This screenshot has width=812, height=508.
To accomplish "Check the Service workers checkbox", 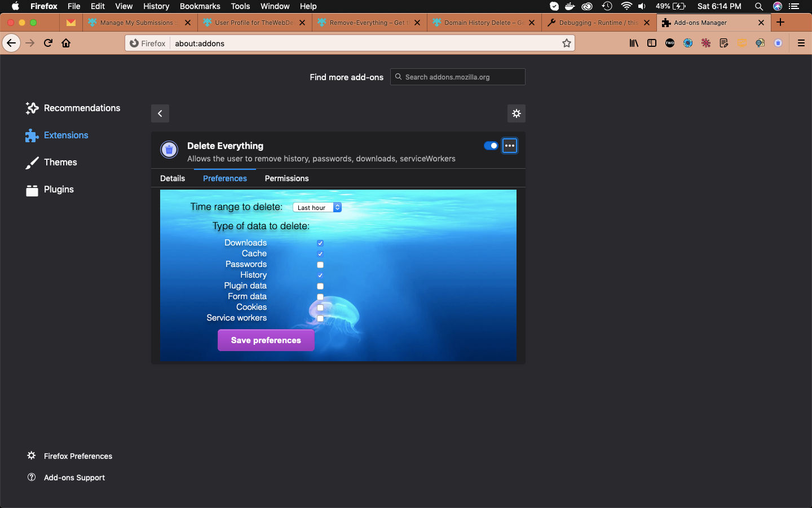I will pyautogui.click(x=320, y=318).
